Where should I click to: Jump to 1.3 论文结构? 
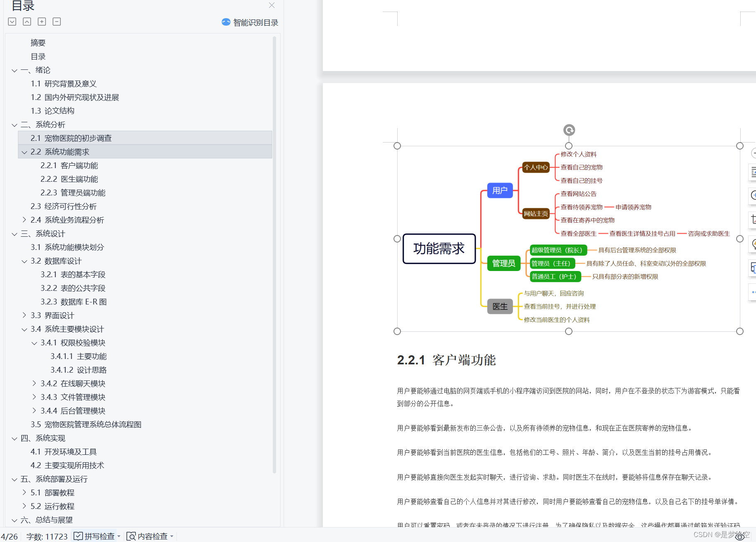(x=52, y=111)
